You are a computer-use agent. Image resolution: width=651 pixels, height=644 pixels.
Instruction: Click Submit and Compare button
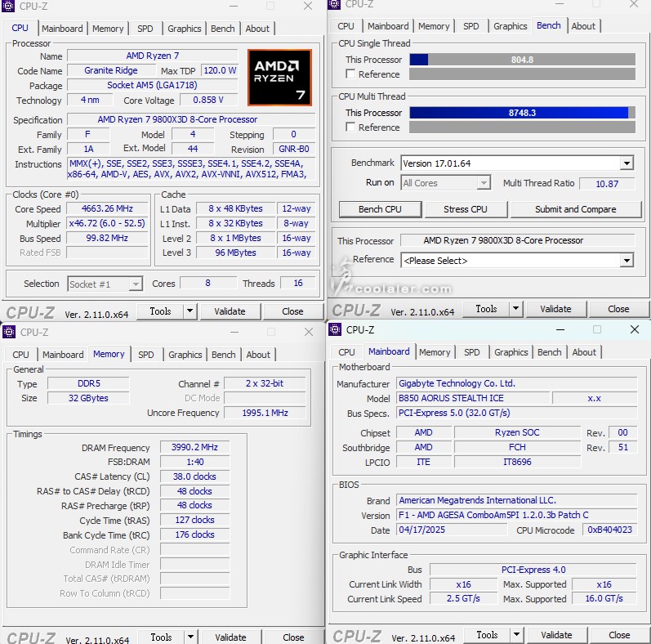pos(575,209)
